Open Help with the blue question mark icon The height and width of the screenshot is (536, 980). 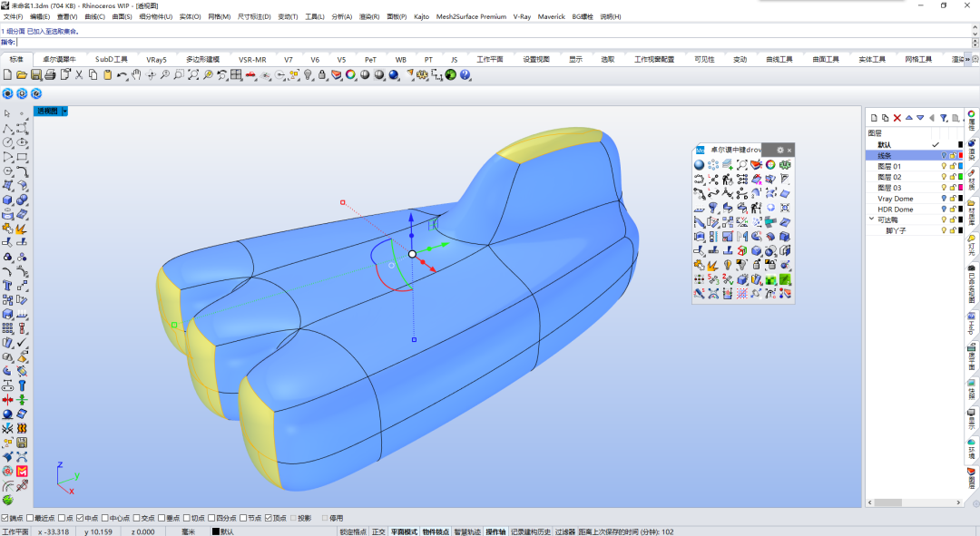pyautogui.click(x=465, y=75)
